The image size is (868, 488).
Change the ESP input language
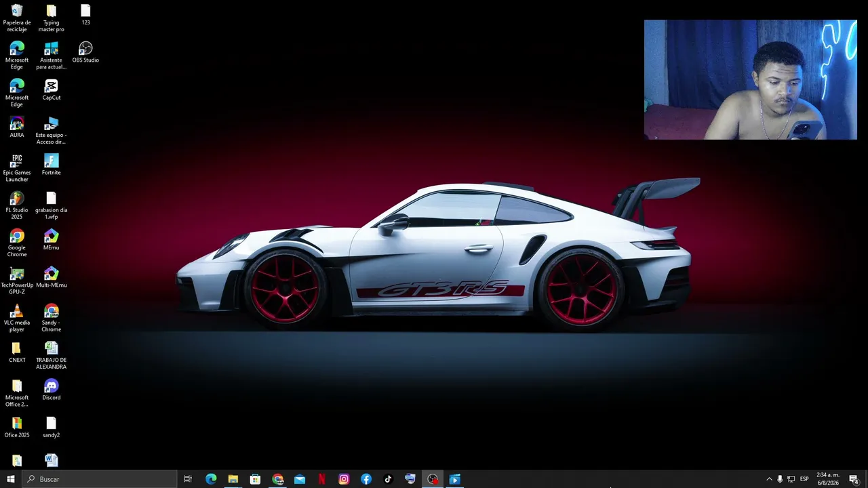click(x=804, y=479)
